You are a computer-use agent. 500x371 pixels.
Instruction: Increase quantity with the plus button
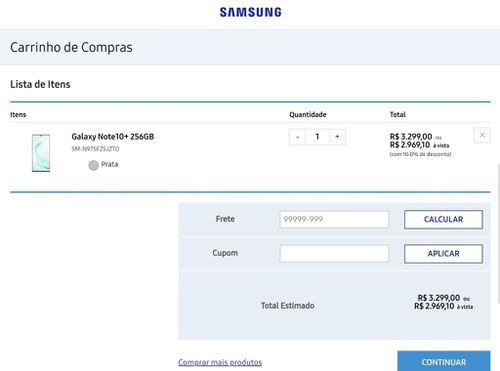click(x=337, y=137)
